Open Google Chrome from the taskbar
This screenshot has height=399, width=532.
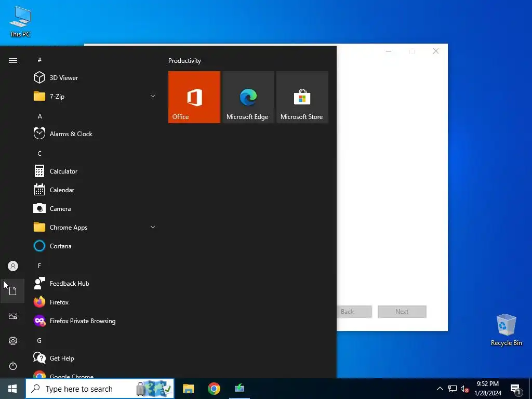point(214,389)
